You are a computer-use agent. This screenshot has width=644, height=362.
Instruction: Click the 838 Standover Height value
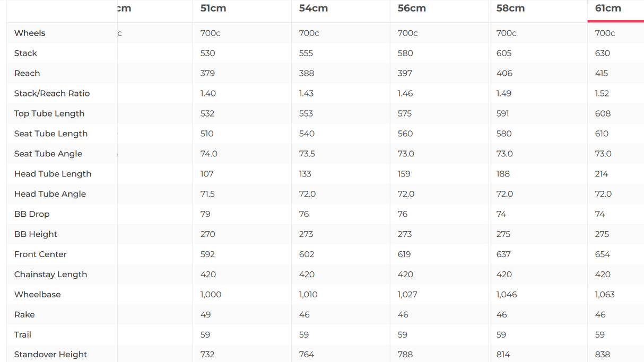603,355
